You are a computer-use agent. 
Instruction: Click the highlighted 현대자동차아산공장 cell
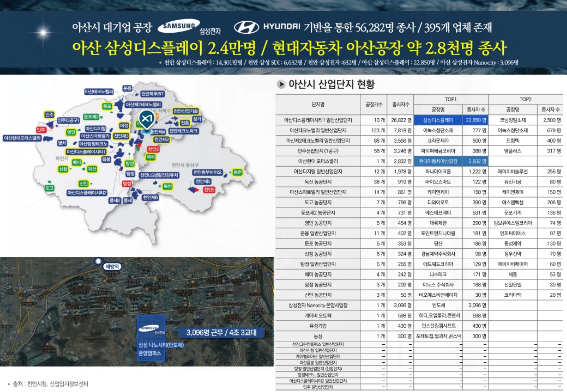coord(438,161)
